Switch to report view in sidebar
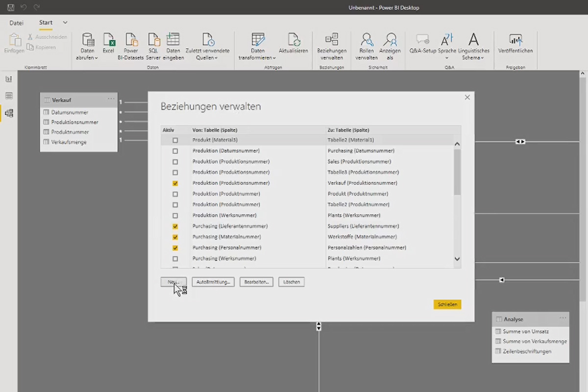This screenshot has width=588, height=392. click(x=9, y=79)
